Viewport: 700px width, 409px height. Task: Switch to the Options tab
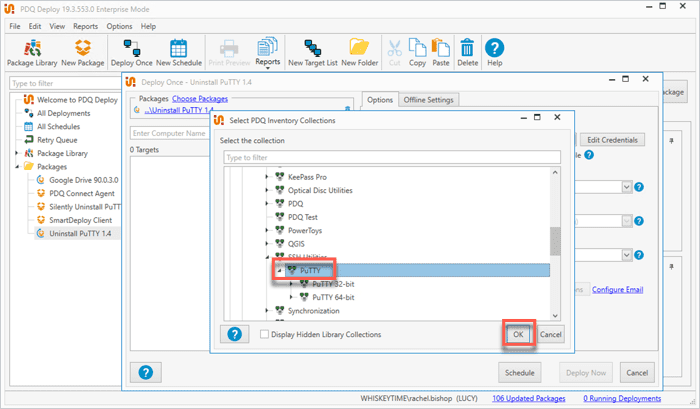tap(380, 100)
